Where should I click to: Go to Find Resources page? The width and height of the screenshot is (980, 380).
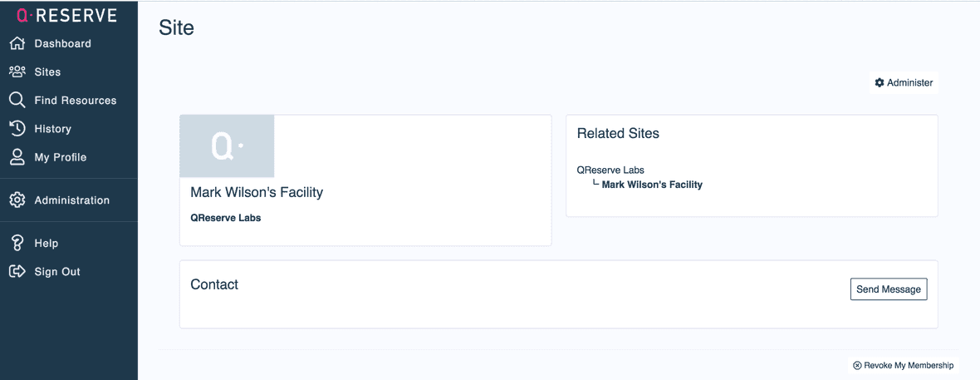(x=75, y=101)
